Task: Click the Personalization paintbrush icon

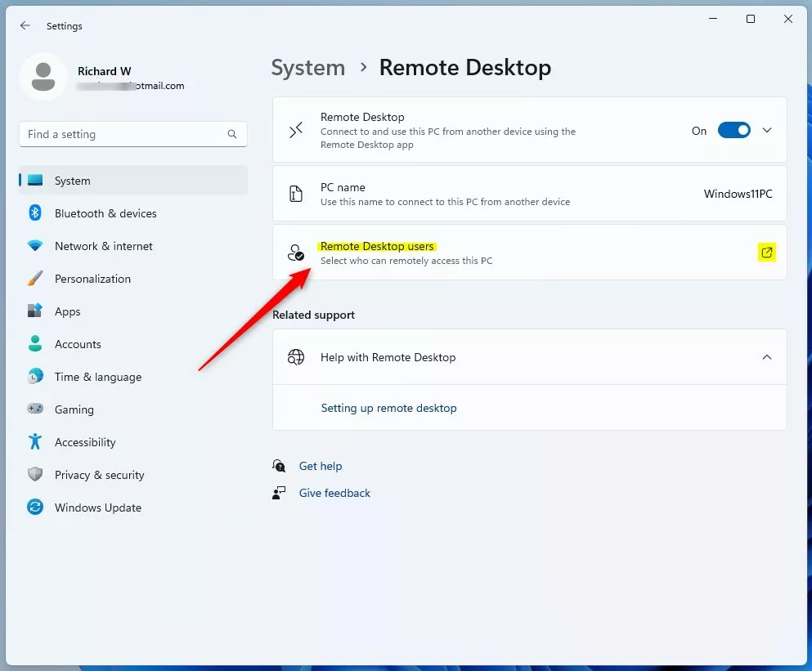Action: 34,279
